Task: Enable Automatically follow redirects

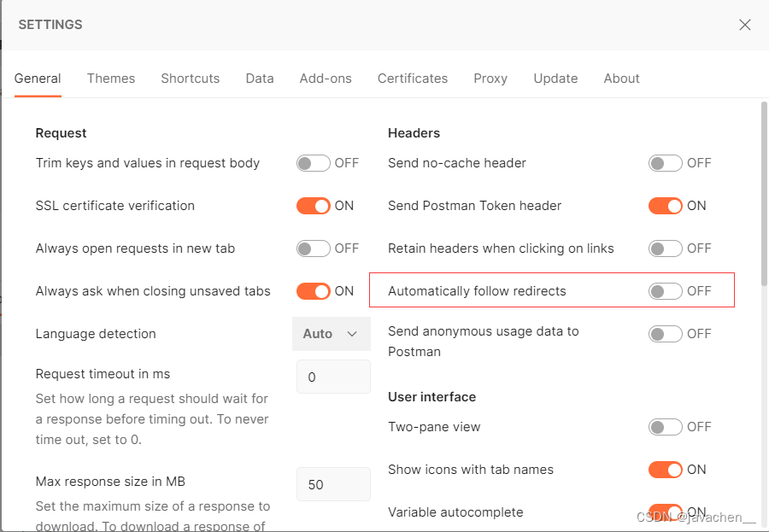Action: point(666,290)
